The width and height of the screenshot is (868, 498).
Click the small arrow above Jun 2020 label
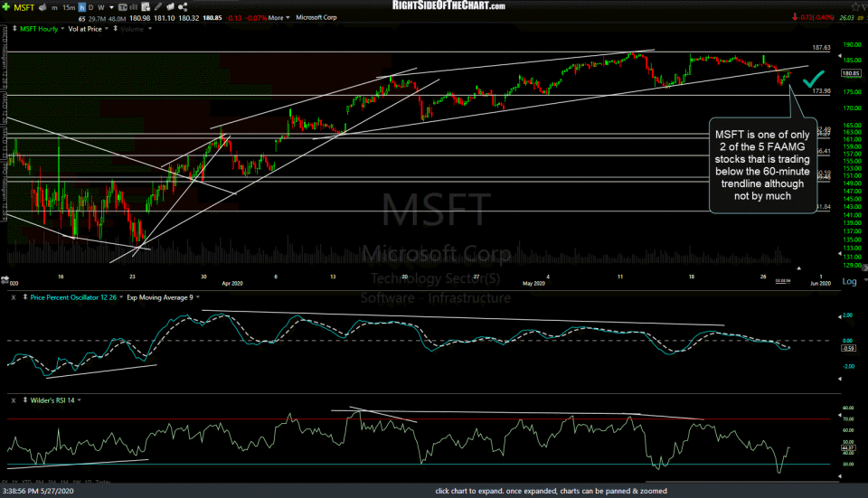pos(798,268)
